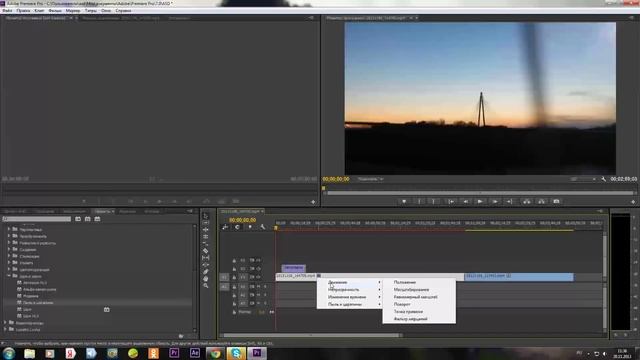Viewport: 640px width, 360px height.
Task: Switch to the История tab
Action: click(152, 211)
